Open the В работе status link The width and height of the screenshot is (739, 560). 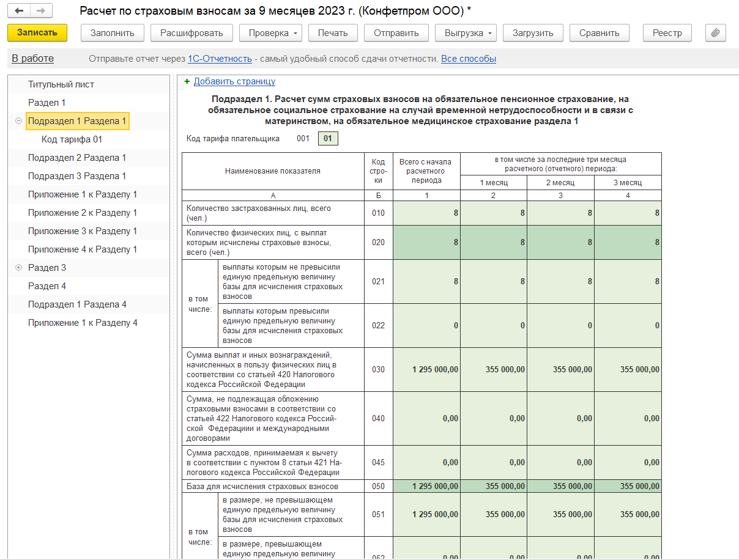[x=33, y=59]
